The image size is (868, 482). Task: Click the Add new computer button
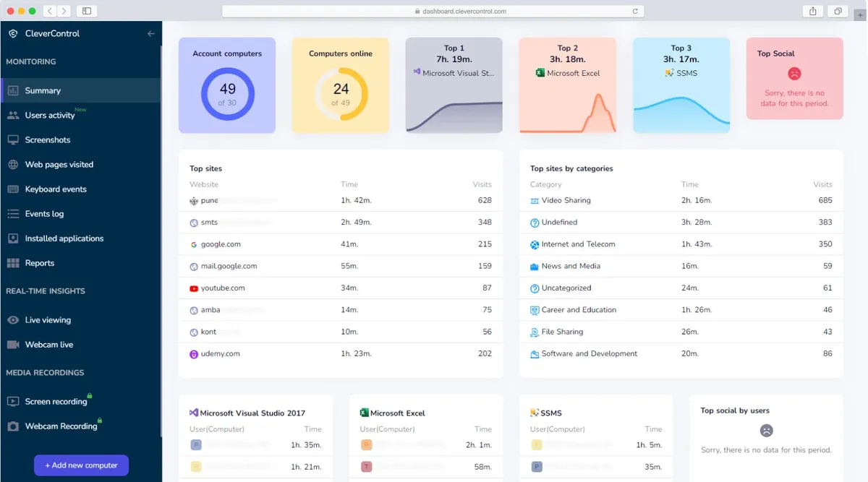(81, 465)
